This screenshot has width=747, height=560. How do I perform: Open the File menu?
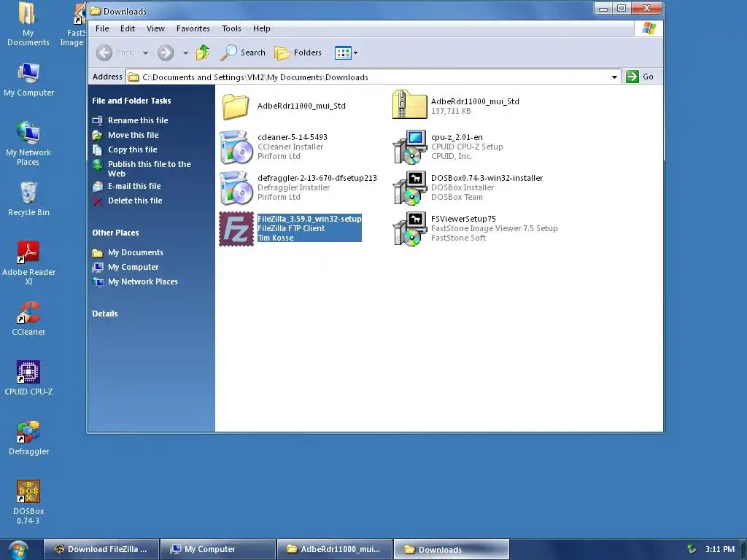(102, 28)
